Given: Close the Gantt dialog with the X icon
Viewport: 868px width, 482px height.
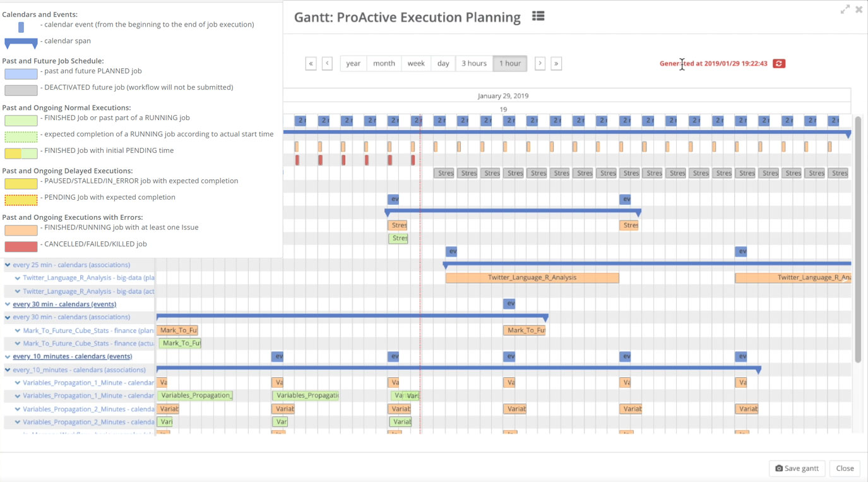Looking at the screenshot, I should 859,9.
